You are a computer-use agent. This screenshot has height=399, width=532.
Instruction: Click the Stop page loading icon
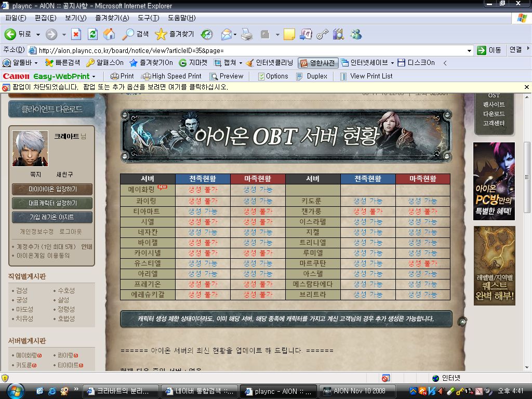[x=76, y=34]
